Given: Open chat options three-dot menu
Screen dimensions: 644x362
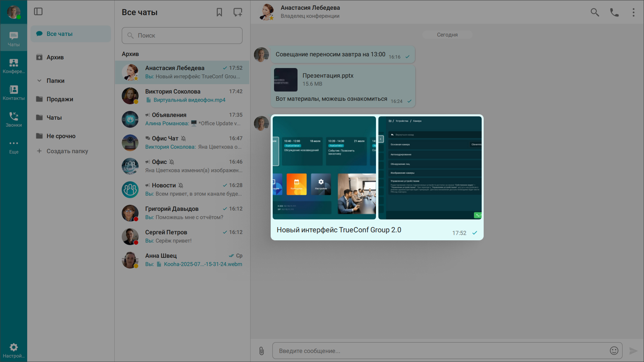Looking at the screenshot, I should (633, 12).
